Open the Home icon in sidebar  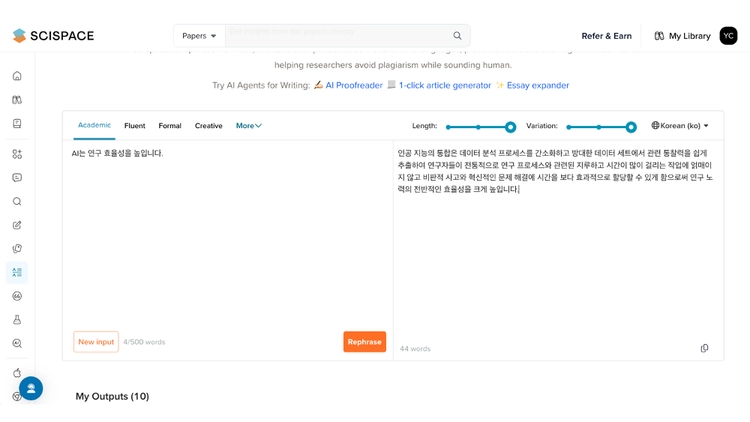pyautogui.click(x=17, y=76)
